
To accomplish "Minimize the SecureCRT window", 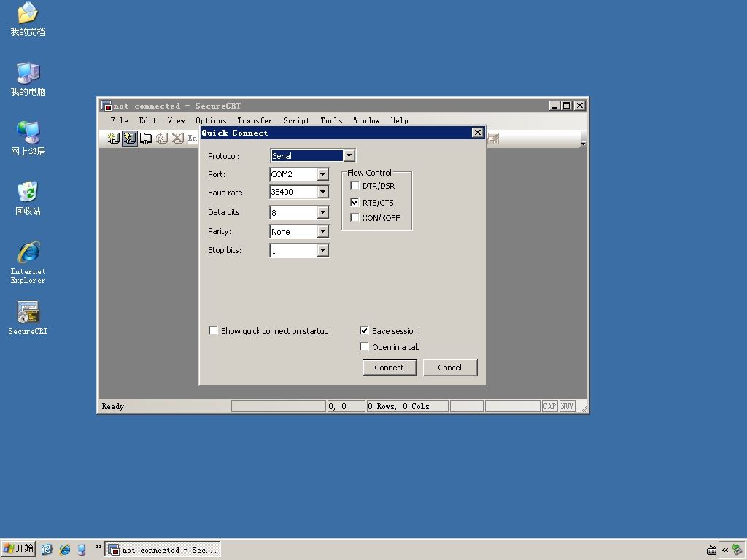I will tap(554, 106).
